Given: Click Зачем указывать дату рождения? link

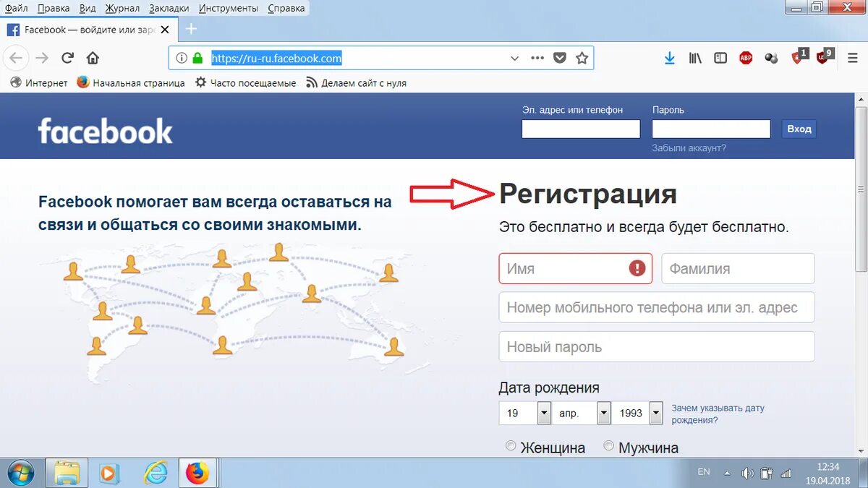Looking at the screenshot, I should (718, 414).
